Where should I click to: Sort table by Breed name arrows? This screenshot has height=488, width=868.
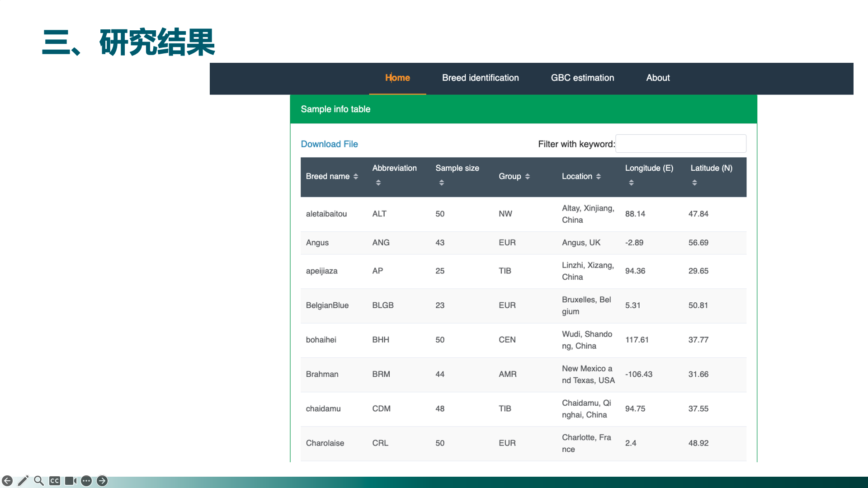tap(356, 177)
